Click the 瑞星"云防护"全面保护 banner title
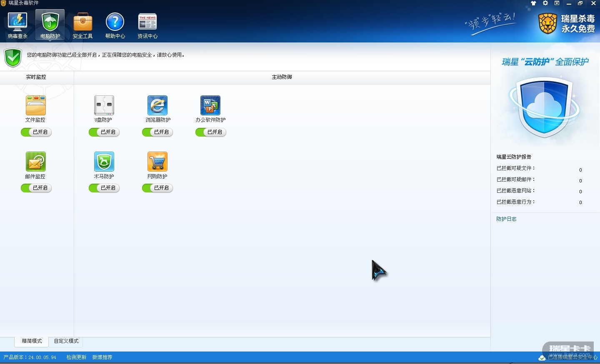The height and width of the screenshot is (364, 600). [545, 62]
